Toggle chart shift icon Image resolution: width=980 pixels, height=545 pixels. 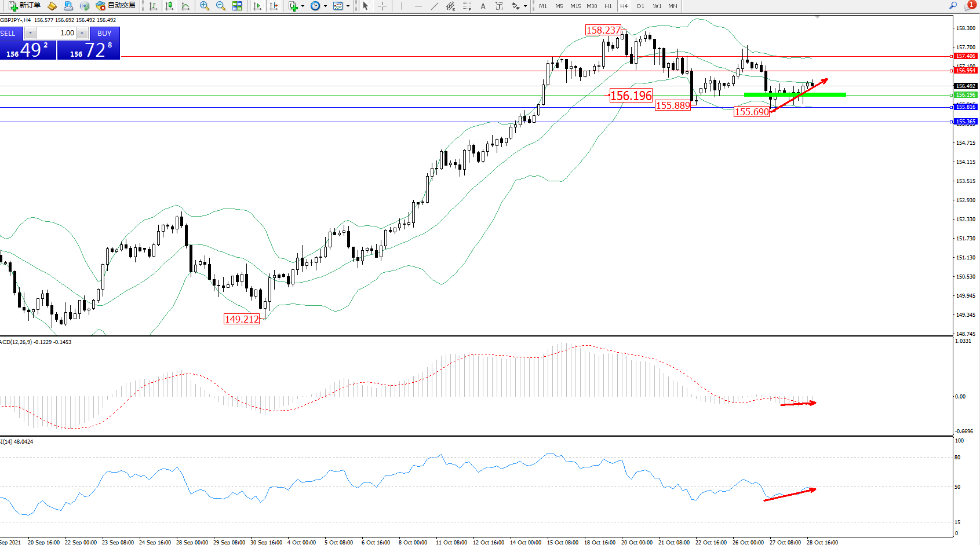(x=274, y=6)
